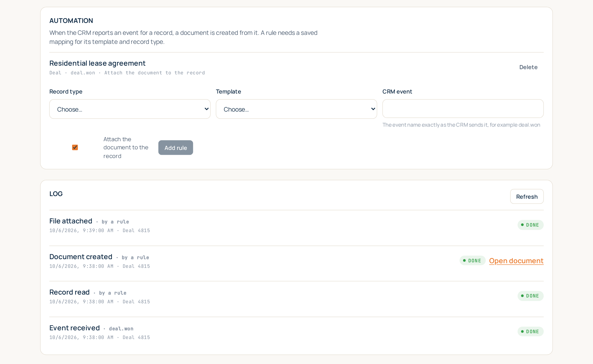Screen dimensions: 593x364
Task: Click DONE badge in Record read row
Action: [x=531, y=296]
